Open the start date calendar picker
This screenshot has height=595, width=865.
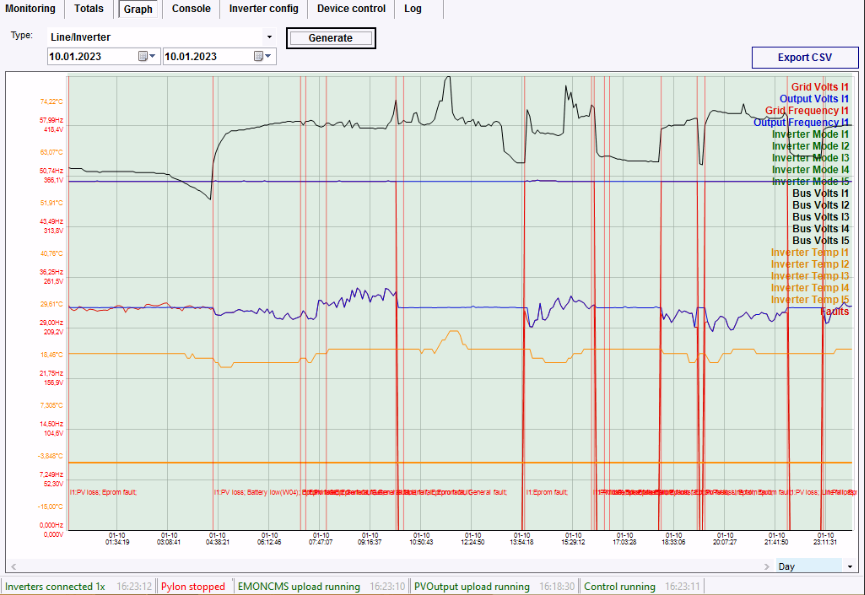[147, 56]
